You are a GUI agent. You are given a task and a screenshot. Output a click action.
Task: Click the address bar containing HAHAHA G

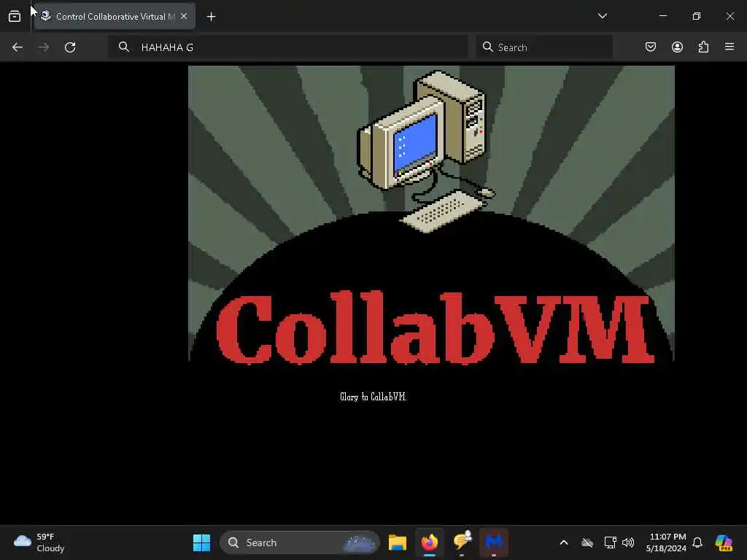click(288, 47)
